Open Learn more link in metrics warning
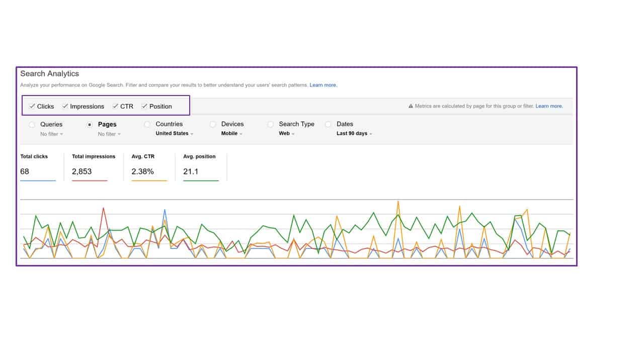644x362 pixels. click(x=549, y=106)
